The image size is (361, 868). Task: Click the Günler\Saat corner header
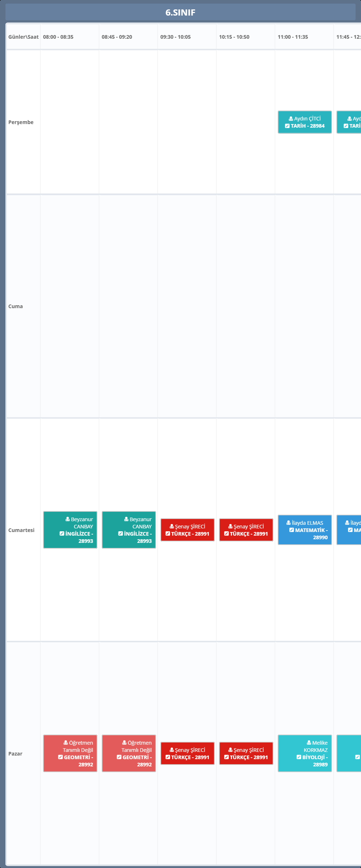point(23,37)
